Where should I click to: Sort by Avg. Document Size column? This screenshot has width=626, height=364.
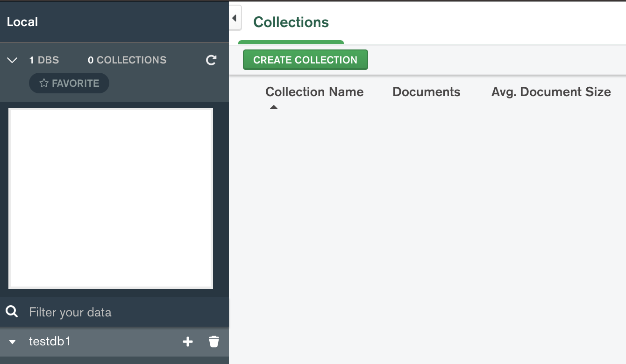(551, 92)
